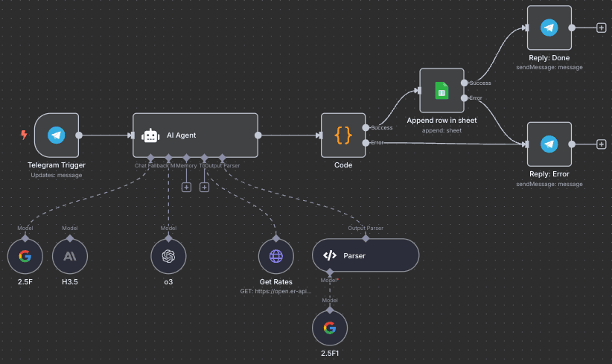Click the 'Reply: Done' label
The image size is (612, 364).
(549, 58)
